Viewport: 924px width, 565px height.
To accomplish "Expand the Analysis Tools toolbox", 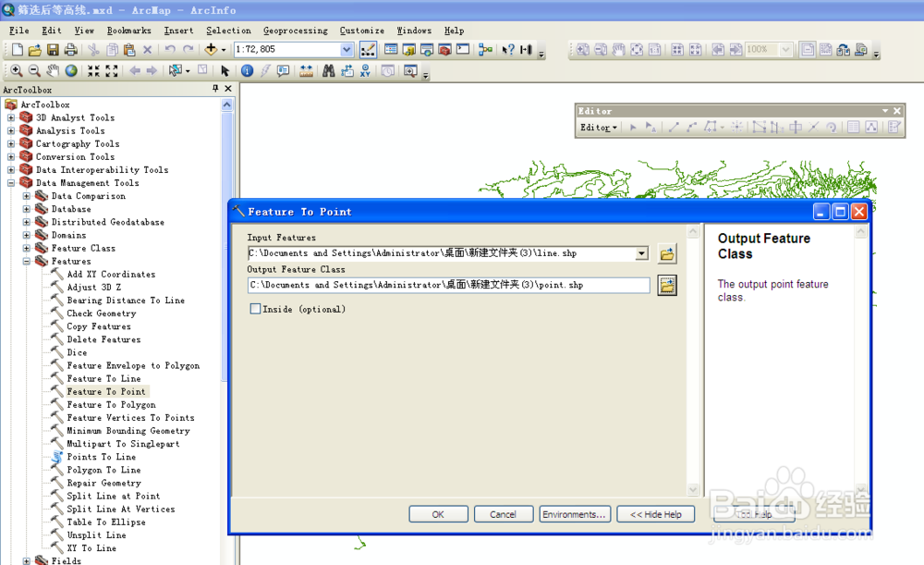I will click(x=10, y=131).
